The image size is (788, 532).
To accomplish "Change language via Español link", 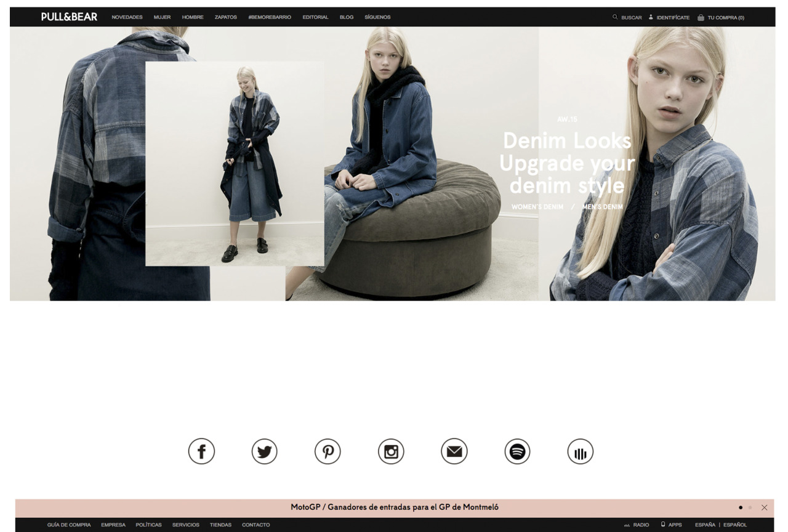I will [x=734, y=525].
